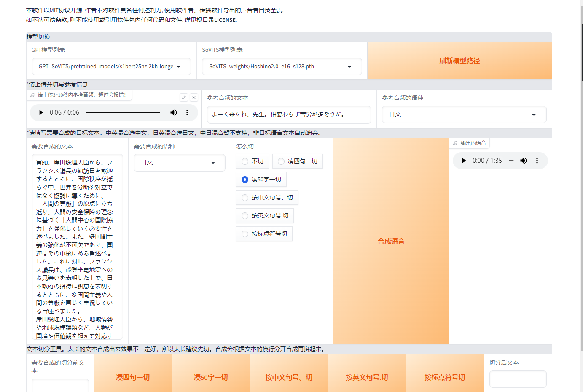
Task: Mute the output audio volume icon
Action: click(x=524, y=161)
